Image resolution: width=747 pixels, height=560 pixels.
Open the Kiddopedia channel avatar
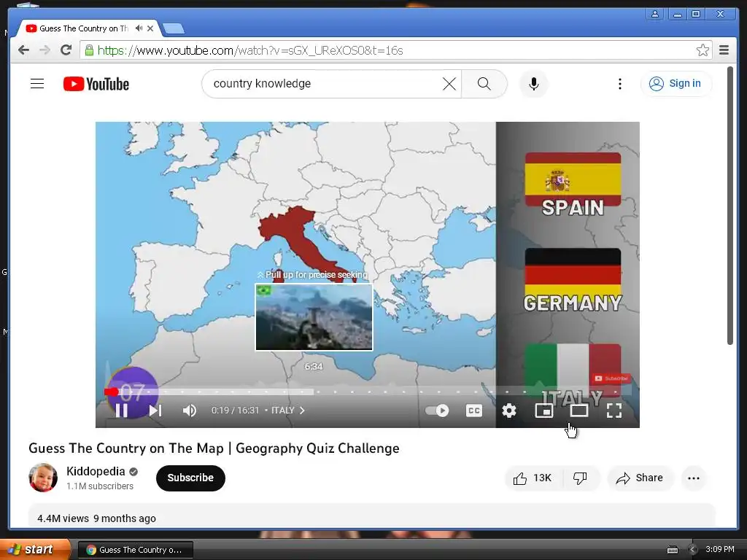[43, 478]
